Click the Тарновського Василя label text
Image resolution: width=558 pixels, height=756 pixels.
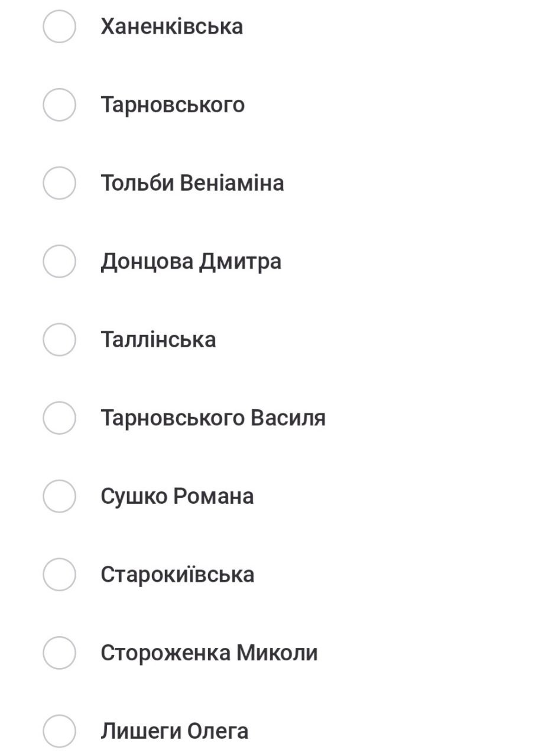coord(213,418)
